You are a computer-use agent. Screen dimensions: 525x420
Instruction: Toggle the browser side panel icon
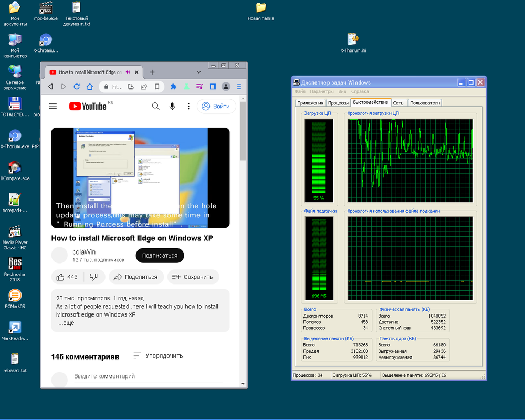click(x=213, y=87)
